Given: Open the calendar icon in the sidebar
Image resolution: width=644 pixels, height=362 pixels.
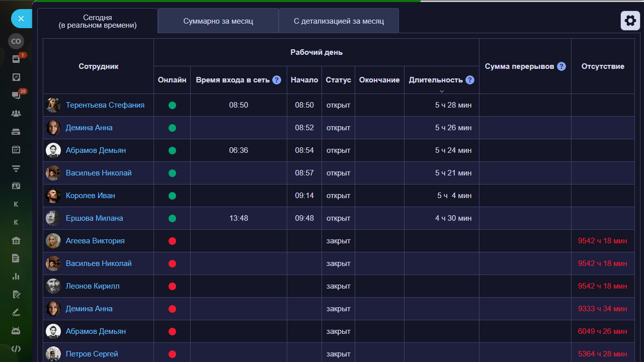Looking at the screenshot, I should pyautogui.click(x=16, y=150).
